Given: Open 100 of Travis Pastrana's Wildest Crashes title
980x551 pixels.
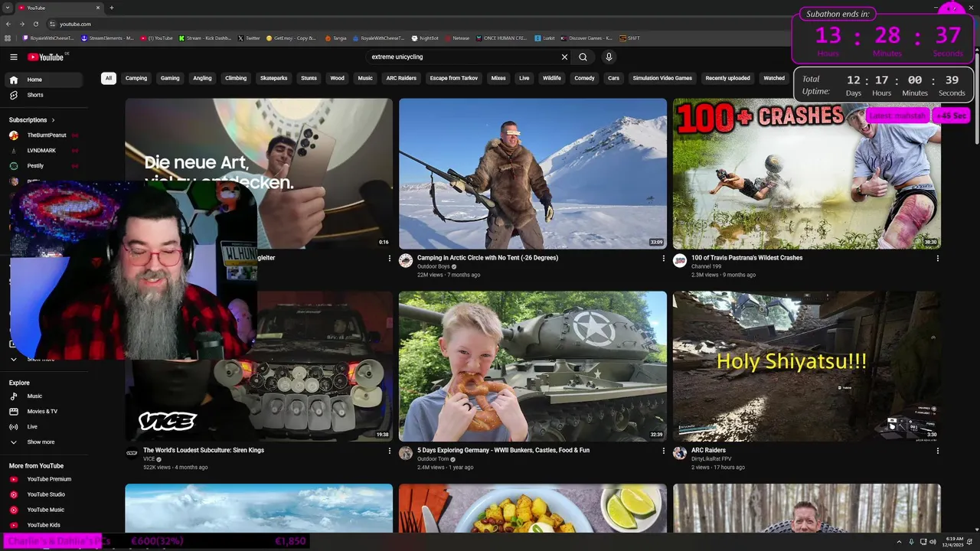Looking at the screenshot, I should pyautogui.click(x=746, y=258).
